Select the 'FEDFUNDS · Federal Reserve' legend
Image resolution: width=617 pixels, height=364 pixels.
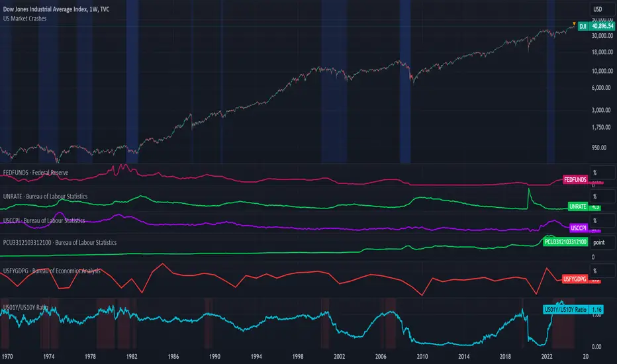[35, 172]
